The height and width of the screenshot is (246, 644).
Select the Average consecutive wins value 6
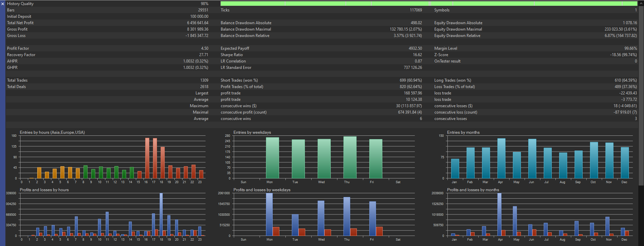point(421,119)
